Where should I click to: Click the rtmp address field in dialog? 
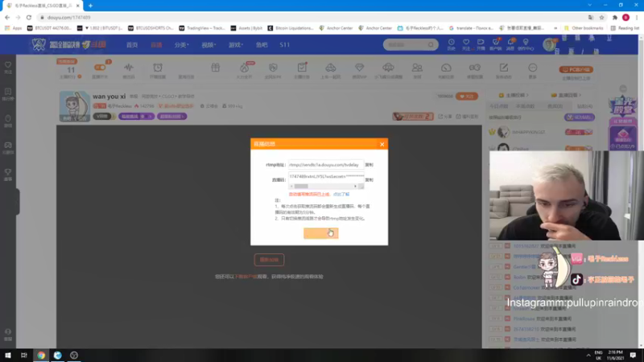click(326, 165)
